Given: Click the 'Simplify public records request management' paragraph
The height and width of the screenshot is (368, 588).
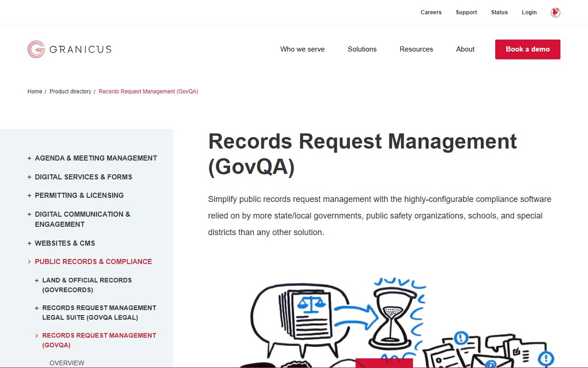Looking at the screenshot, I should coord(379,216).
